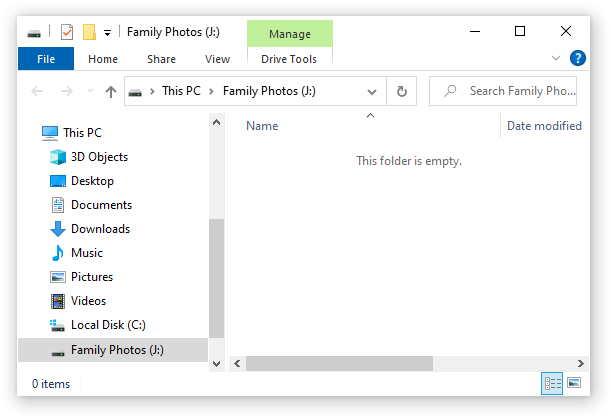Click Search Family Photos input field
Viewport: 612px width, 420px height.
tap(503, 91)
